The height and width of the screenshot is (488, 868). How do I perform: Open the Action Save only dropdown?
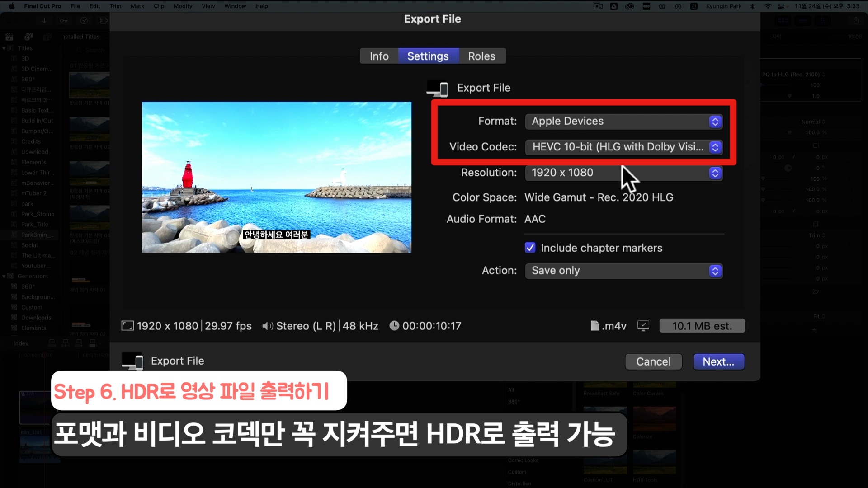coord(623,271)
